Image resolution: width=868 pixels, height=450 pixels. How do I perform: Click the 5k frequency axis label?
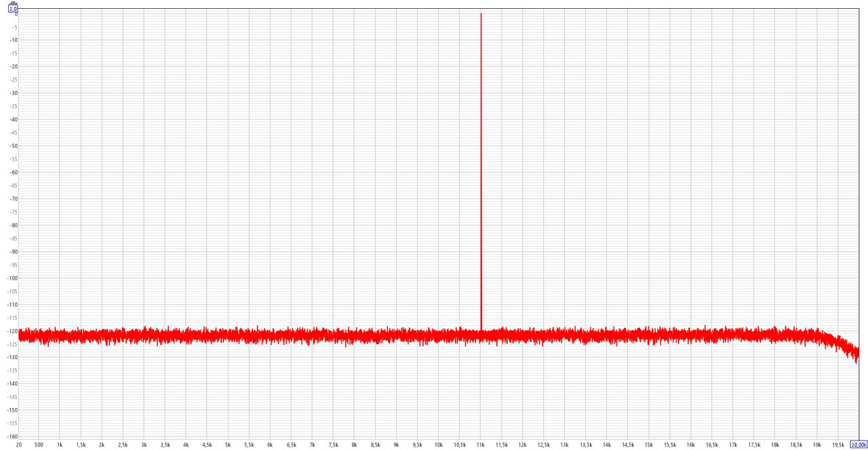pyautogui.click(x=228, y=445)
